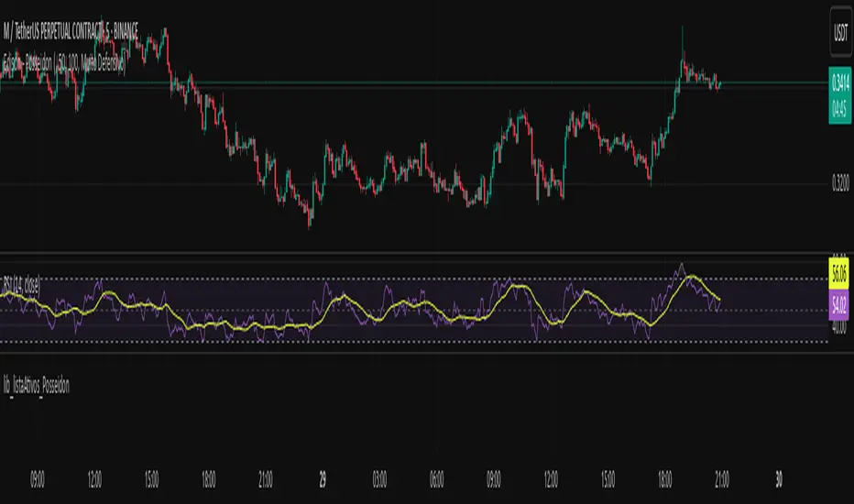Click the lib_listaAtivos_Posseidon pane label
The image size is (854, 504).
(x=36, y=387)
